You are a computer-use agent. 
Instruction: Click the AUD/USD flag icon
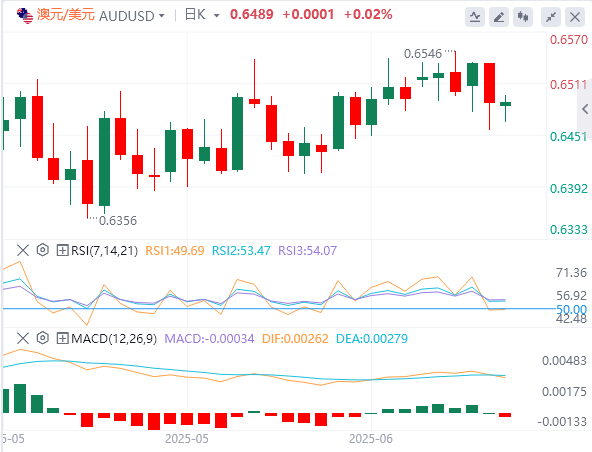click(x=25, y=16)
